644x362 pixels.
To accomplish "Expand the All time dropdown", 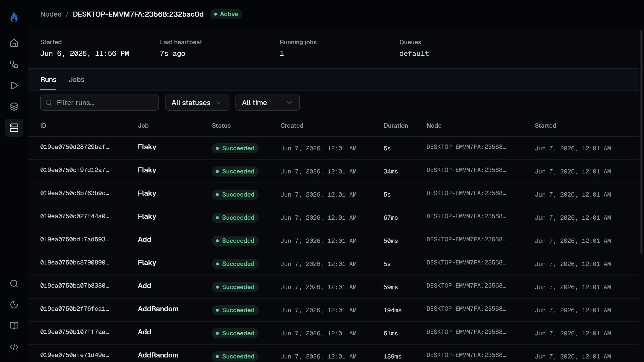I will [x=267, y=103].
